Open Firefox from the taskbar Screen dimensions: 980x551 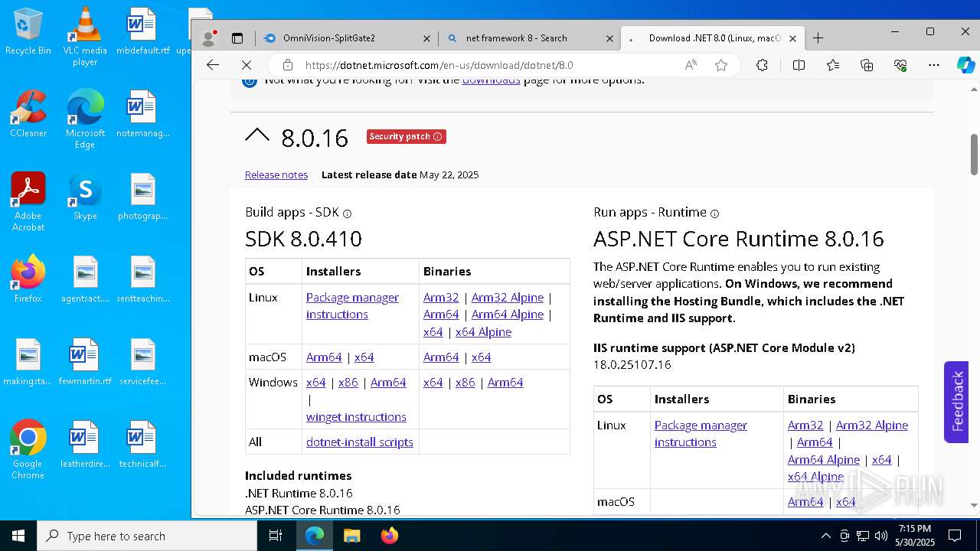coord(390,536)
